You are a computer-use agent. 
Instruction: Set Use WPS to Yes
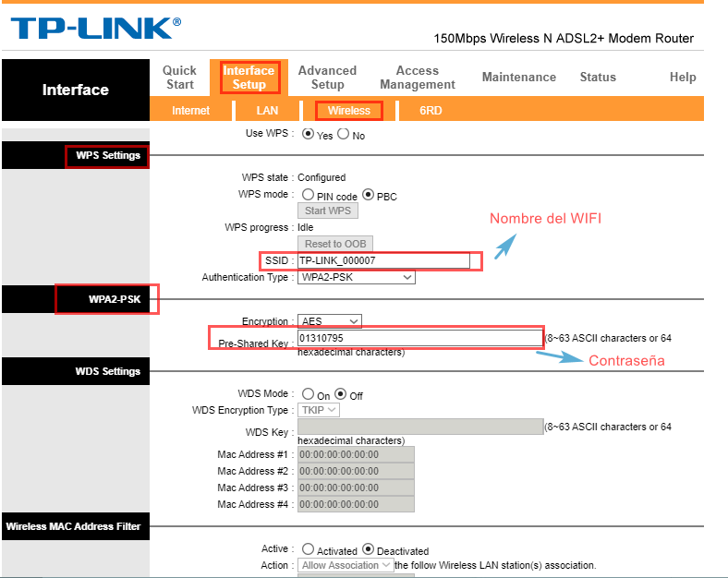(x=308, y=134)
